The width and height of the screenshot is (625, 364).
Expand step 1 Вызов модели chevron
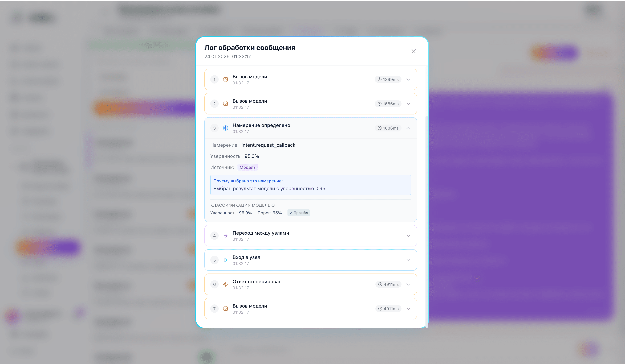coord(408,79)
